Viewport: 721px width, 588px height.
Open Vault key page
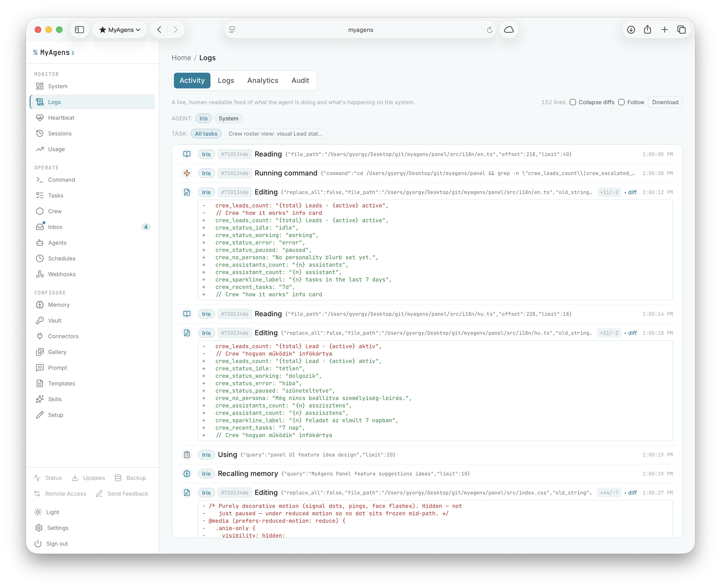pyautogui.click(x=92, y=320)
